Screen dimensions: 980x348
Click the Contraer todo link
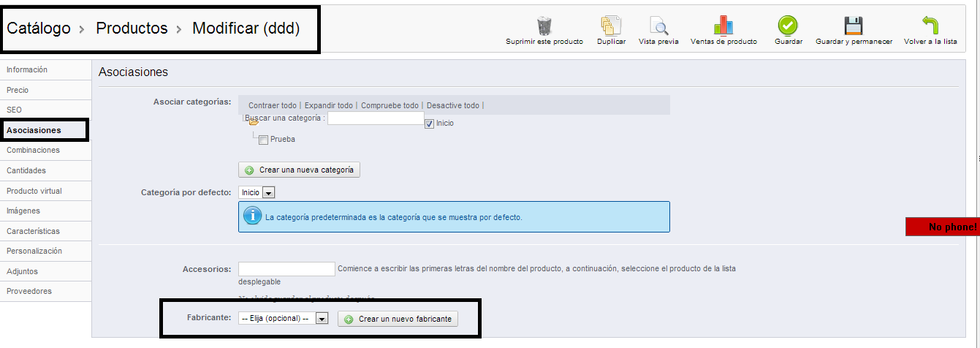click(273, 106)
